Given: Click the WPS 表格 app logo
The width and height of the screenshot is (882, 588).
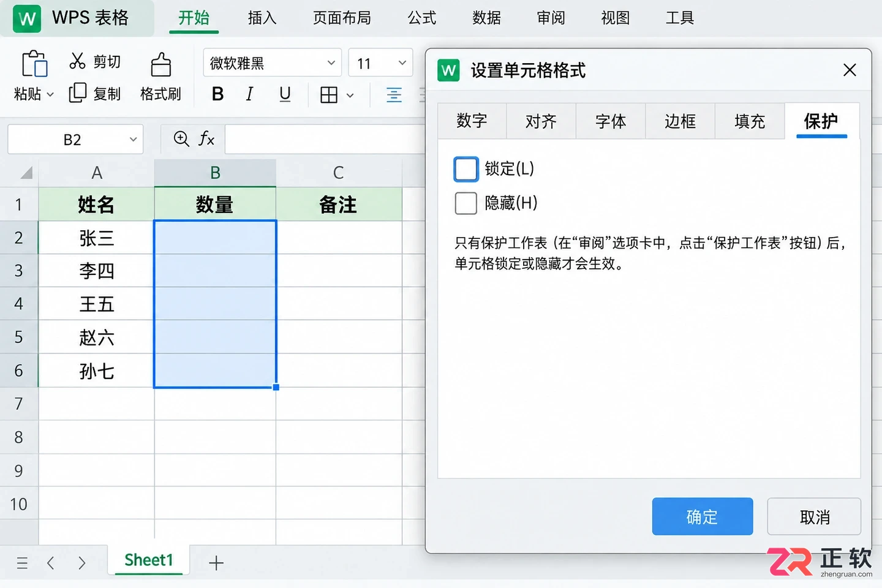Looking at the screenshot, I should [27, 19].
